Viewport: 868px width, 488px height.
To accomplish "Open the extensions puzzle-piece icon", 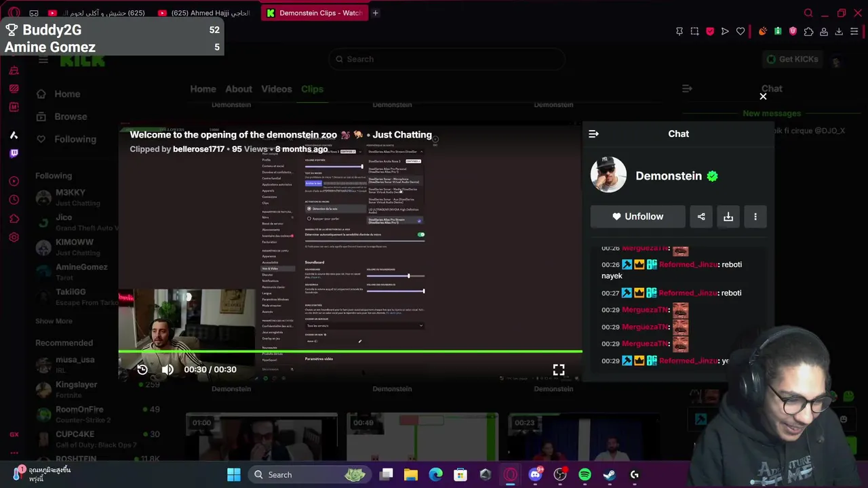I will (x=808, y=31).
